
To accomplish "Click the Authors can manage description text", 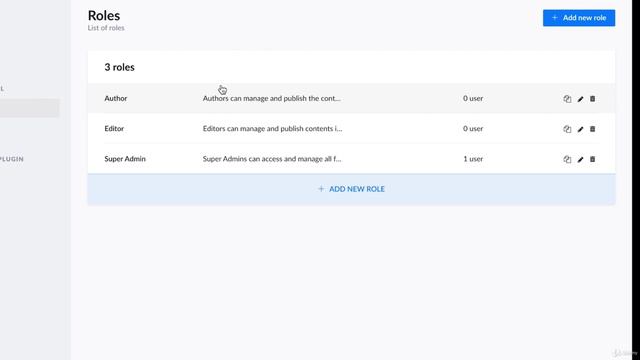I will (x=271, y=98).
